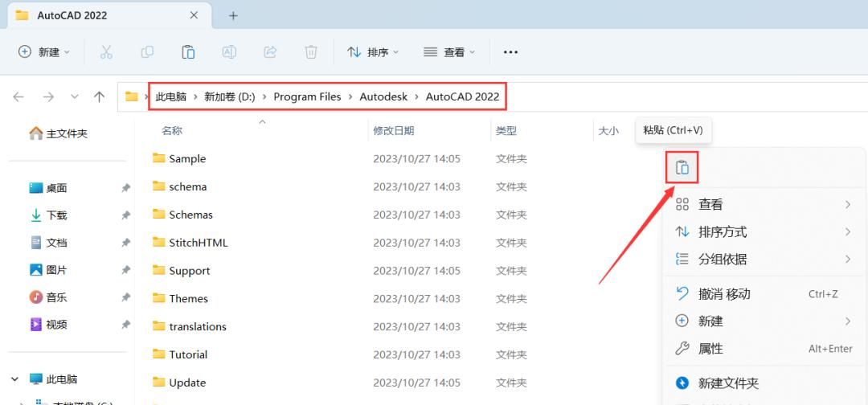This screenshot has width=868, height=405.
Task: Open 桌面 in the sidebar
Action: (x=48, y=188)
